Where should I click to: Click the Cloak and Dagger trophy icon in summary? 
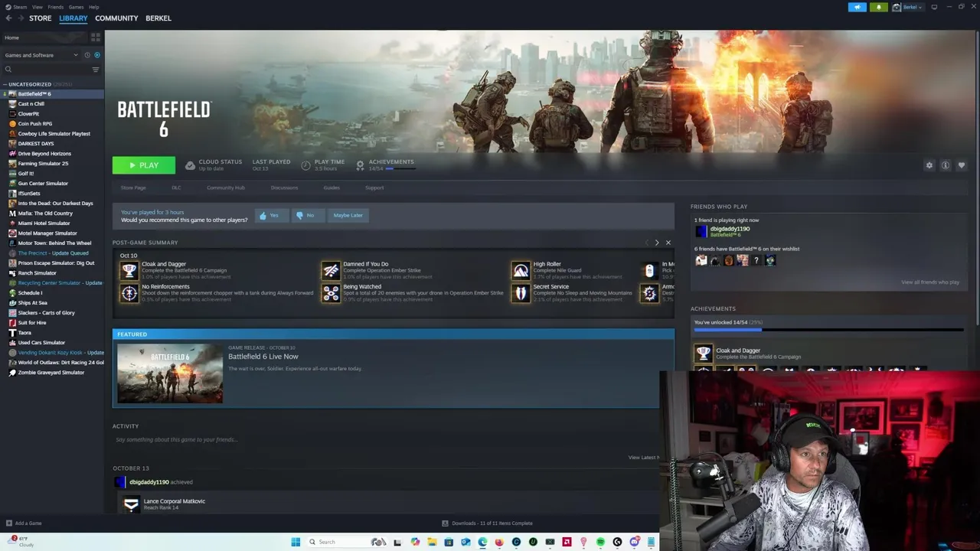(x=129, y=269)
